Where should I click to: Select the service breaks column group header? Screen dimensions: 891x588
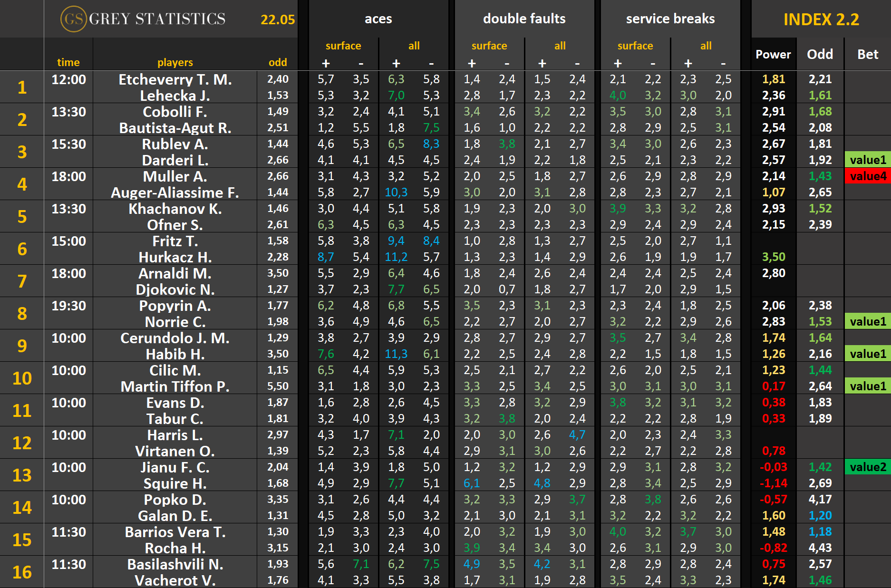tap(670, 19)
